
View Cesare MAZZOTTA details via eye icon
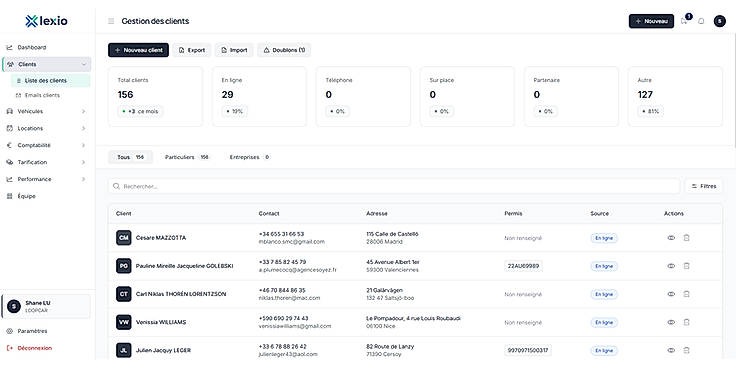pos(671,238)
